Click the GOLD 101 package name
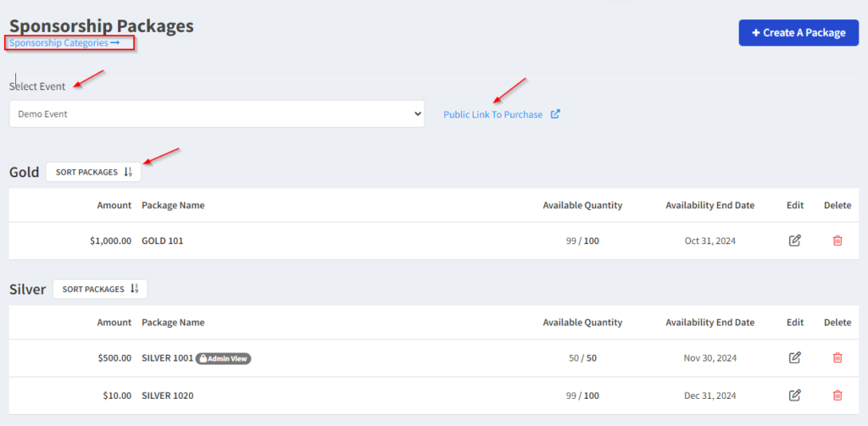This screenshot has width=868, height=426. tap(163, 241)
